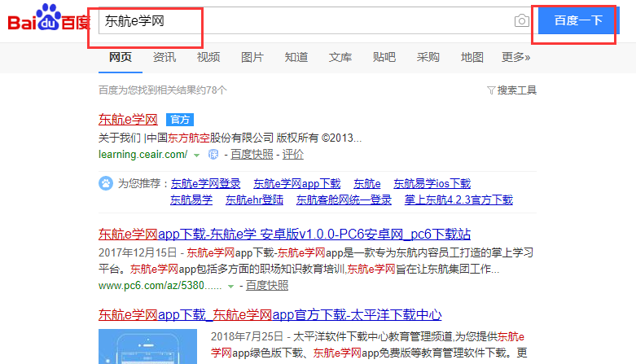Open the 图片 tab
The height and width of the screenshot is (364, 636).
click(252, 57)
